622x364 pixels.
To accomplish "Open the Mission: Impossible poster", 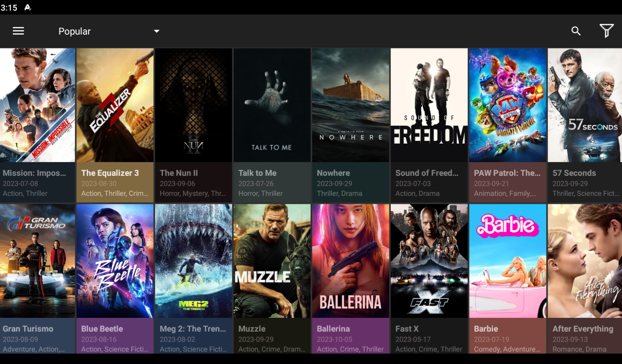I will click(x=37, y=105).
